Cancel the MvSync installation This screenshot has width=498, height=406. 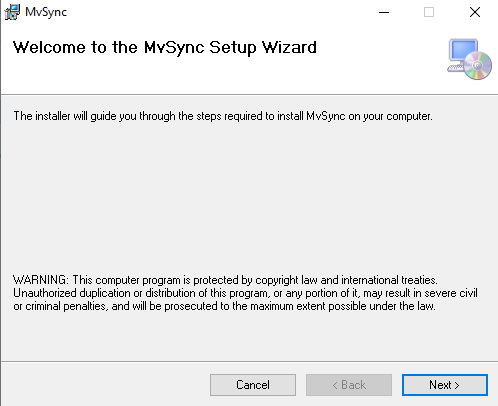pos(253,385)
